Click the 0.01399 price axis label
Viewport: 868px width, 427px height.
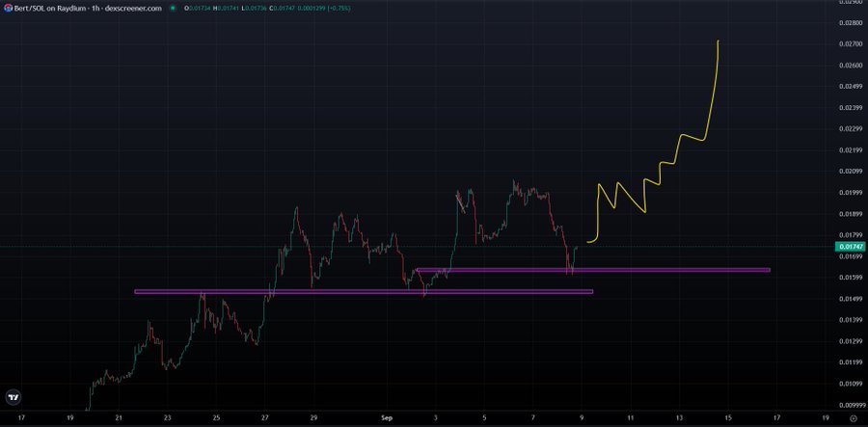click(852, 320)
